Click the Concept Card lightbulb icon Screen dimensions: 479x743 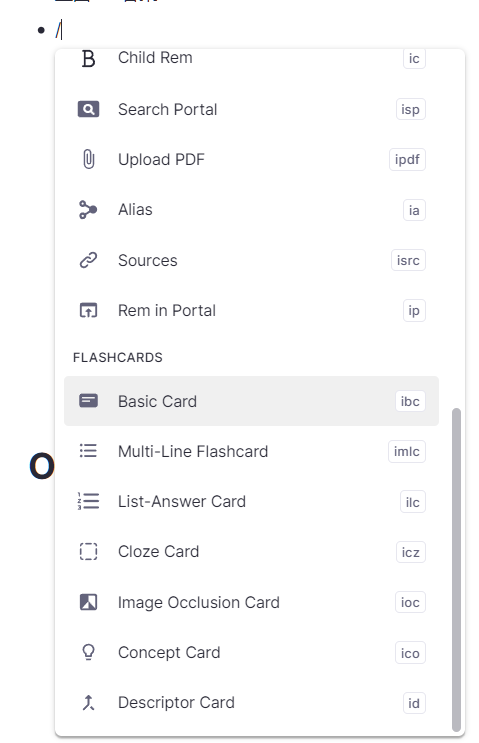(x=89, y=652)
